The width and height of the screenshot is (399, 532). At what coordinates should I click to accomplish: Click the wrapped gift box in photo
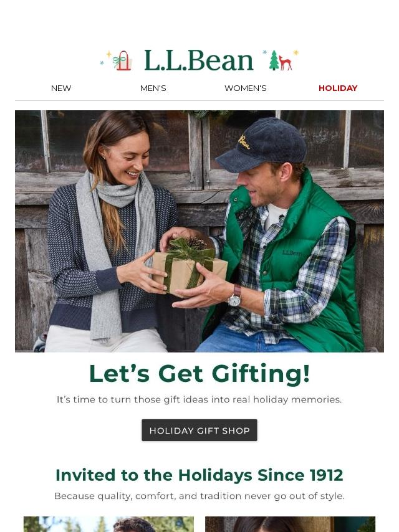(190, 268)
